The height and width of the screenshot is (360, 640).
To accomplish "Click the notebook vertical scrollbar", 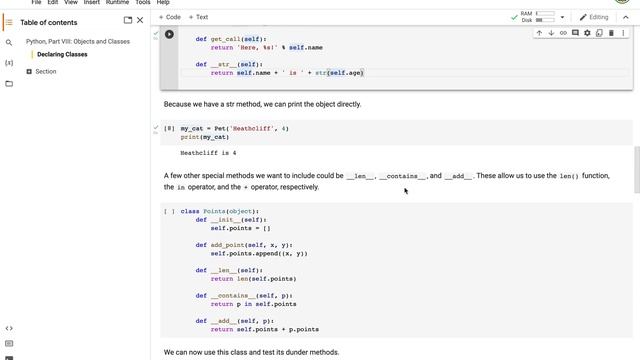I will coord(637,170).
